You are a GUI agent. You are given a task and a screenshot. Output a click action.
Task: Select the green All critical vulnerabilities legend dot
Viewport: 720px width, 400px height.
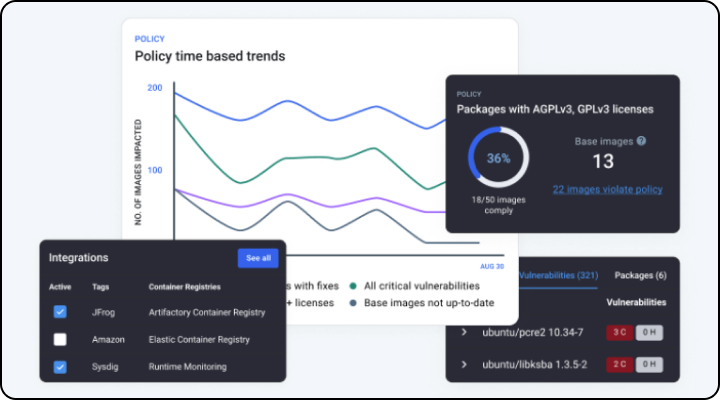pyautogui.click(x=353, y=286)
